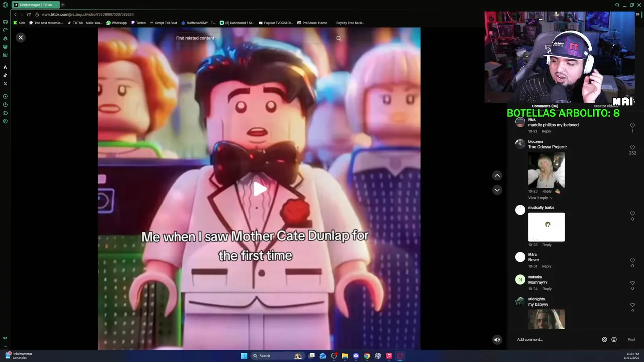Open the Twitch bookmark
Image resolution: width=644 pixels, height=362 pixels.
pyautogui.click(x=138, y=23)
